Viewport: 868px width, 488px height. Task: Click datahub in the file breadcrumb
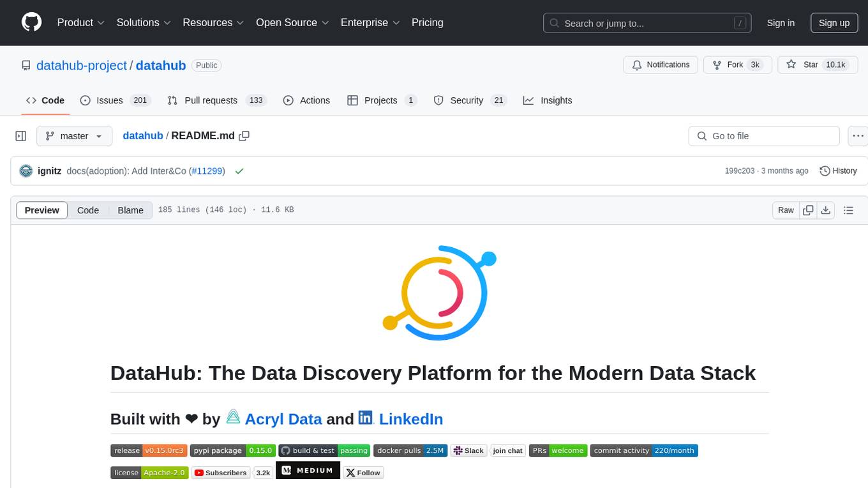pos(143,136)
